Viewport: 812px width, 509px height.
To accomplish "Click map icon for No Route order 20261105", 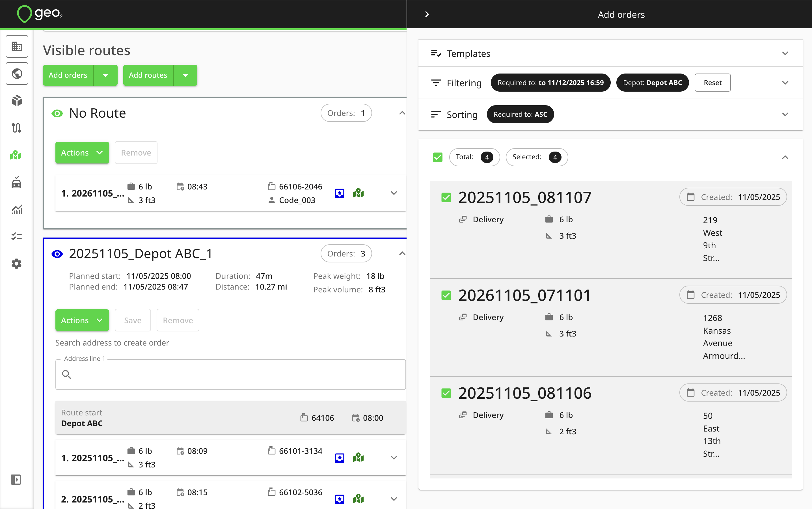I will (x=359, y=193).
